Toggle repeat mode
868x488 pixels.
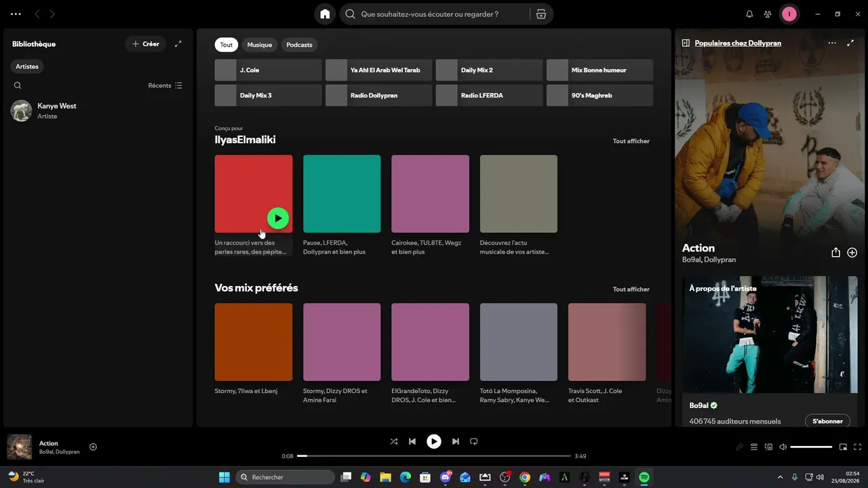point(474,441)
